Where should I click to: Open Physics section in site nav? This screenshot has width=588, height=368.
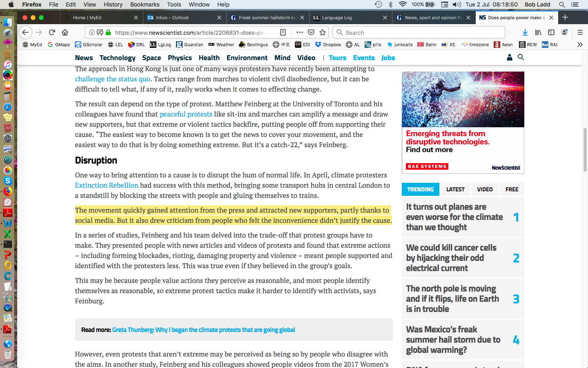pos(180,58)
